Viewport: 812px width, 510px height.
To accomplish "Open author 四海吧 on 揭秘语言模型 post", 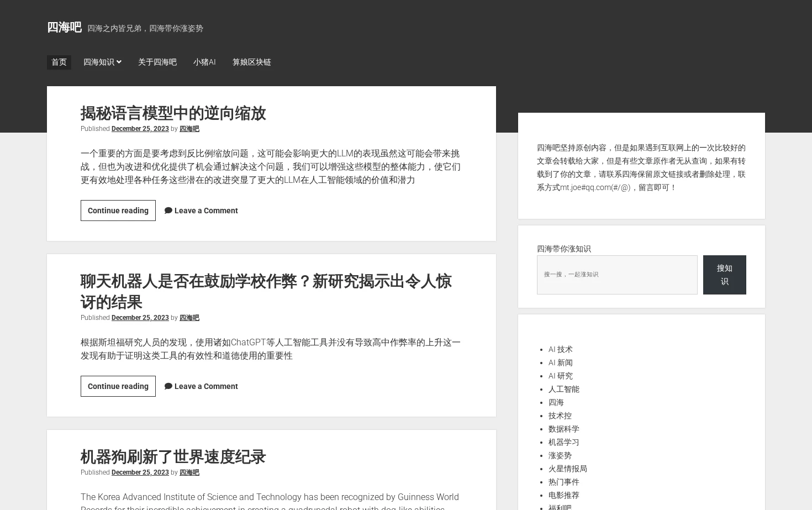I will (189, 129).
